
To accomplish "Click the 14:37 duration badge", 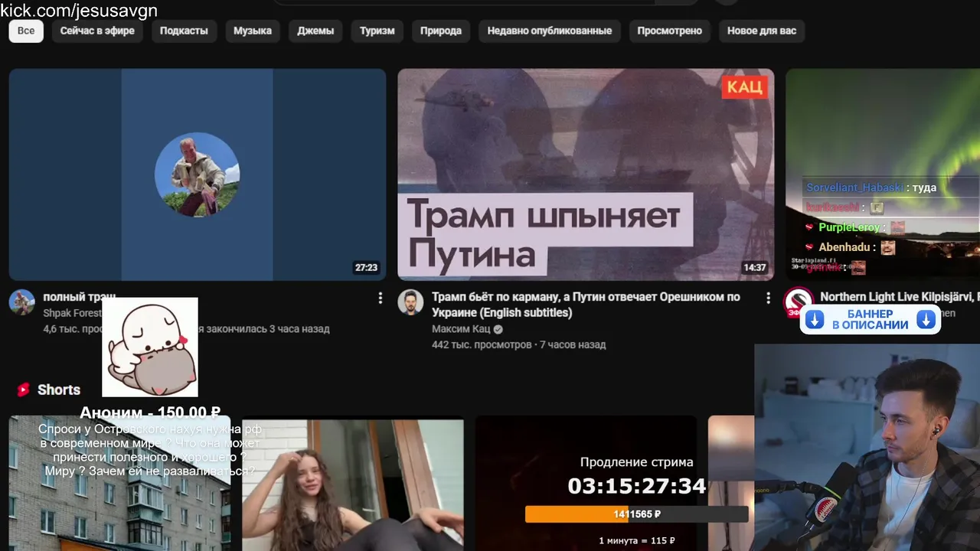I will [754, 268].
